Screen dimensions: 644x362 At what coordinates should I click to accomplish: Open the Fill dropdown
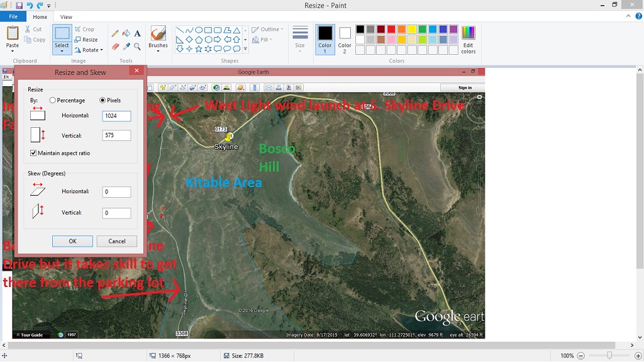coord(262,40)
